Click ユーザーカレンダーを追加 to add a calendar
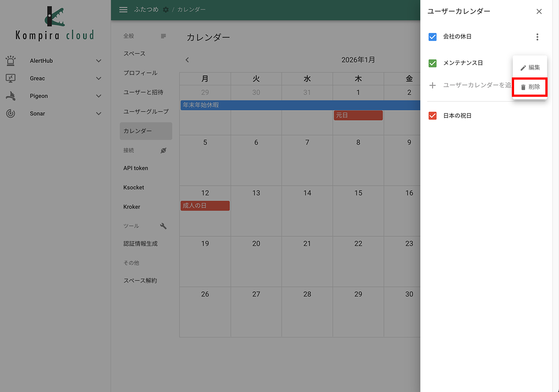 [x=468, y=85]
